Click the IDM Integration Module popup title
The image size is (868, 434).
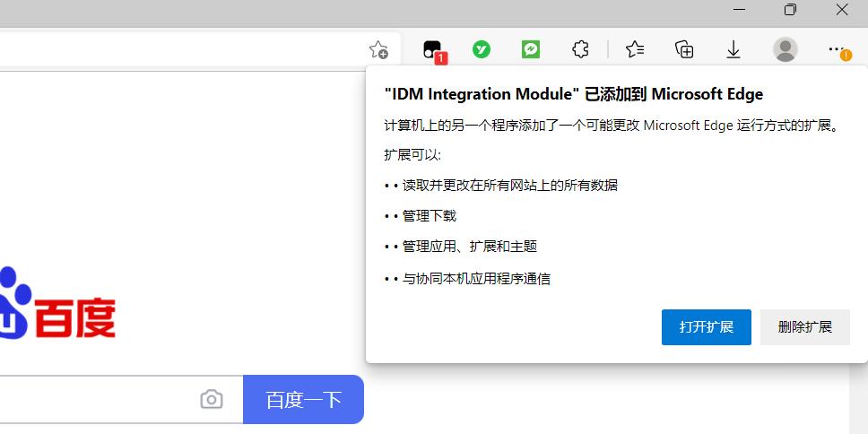tap(574, 94)
